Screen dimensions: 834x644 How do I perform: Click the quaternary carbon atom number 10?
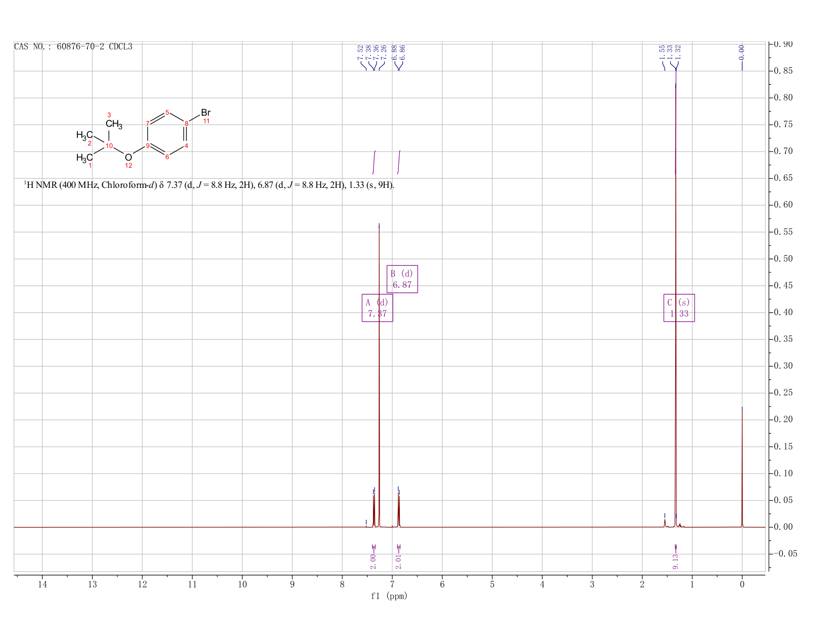pos(109,146)
